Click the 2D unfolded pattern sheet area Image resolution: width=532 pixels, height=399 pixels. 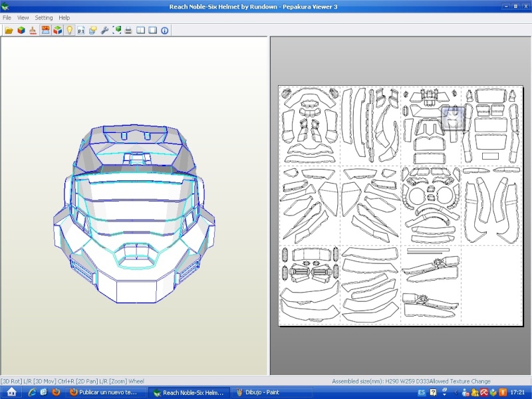[400, 205]
